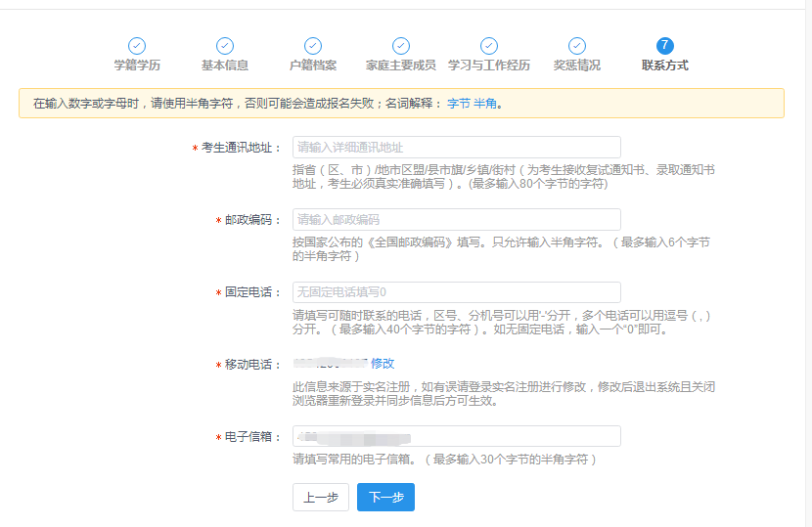The width and height of the screenshot is (812, 527).
Task: Focus the 考生通讯地址 input field
Action: tap(456, 148)
